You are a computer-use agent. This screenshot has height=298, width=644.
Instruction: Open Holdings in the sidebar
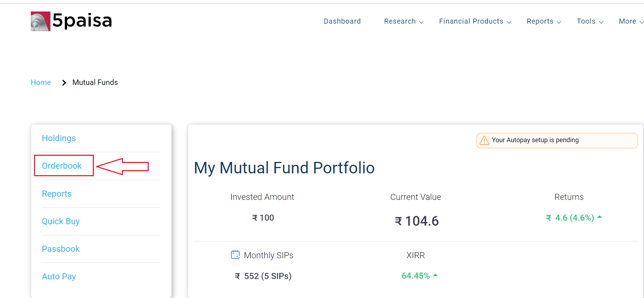click(59, 138)
